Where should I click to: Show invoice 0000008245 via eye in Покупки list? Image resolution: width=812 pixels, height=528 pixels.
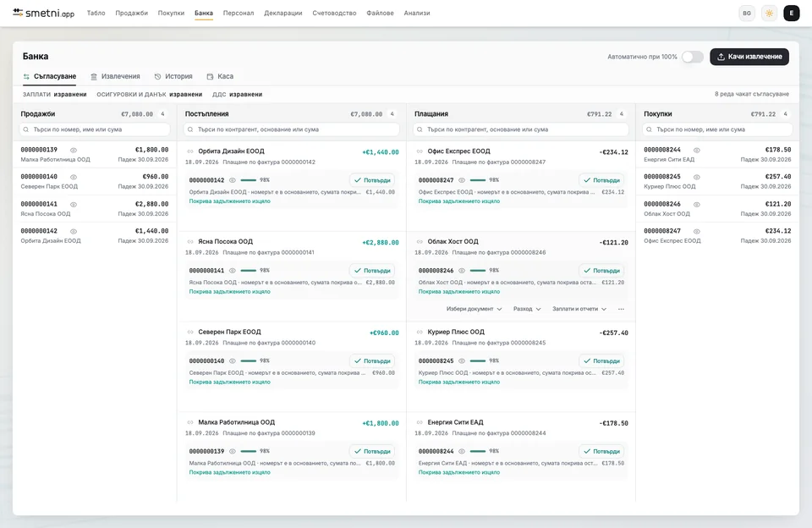pyautogui.click(x=697, y=177)
